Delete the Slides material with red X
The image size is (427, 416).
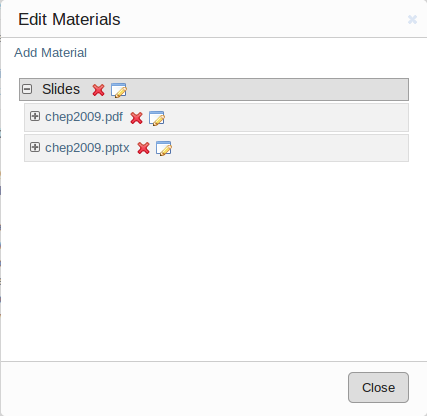(98, 90)
